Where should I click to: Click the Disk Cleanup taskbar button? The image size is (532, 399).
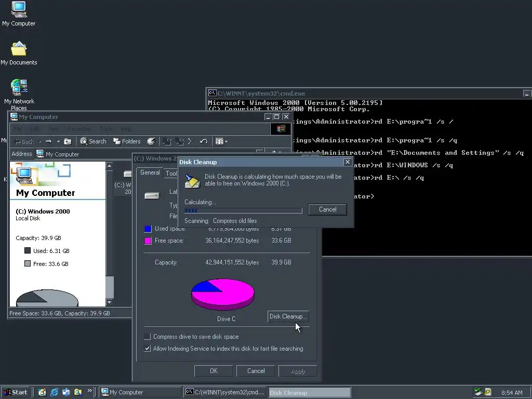click(x=310, y=393)
